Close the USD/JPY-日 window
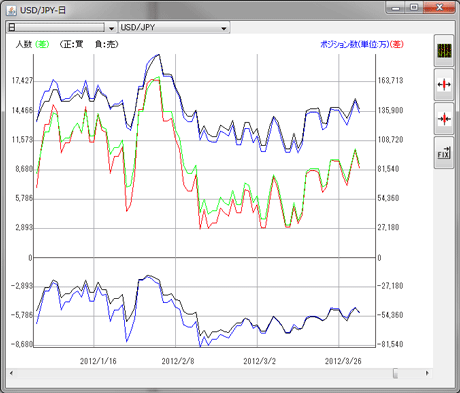This screenshot has height=393, width=460. 439,7
